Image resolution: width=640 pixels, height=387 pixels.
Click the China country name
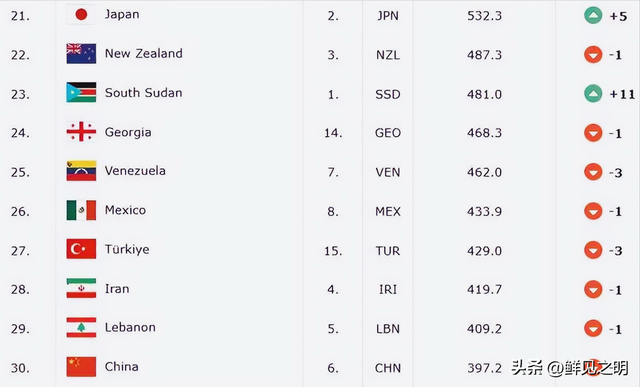[x=122, y=367]
